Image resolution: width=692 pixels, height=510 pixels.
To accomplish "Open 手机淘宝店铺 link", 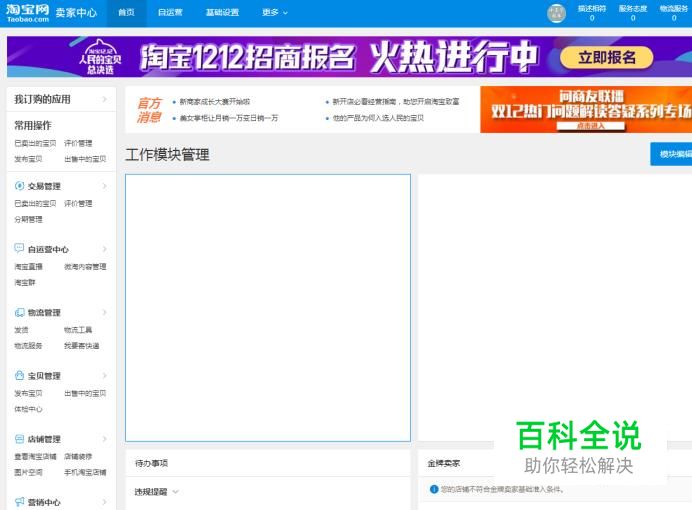I will pos(85,472).
